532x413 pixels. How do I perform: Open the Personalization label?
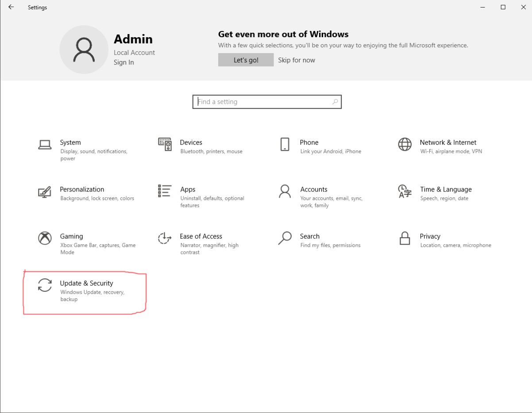click(x=82, y=189)
